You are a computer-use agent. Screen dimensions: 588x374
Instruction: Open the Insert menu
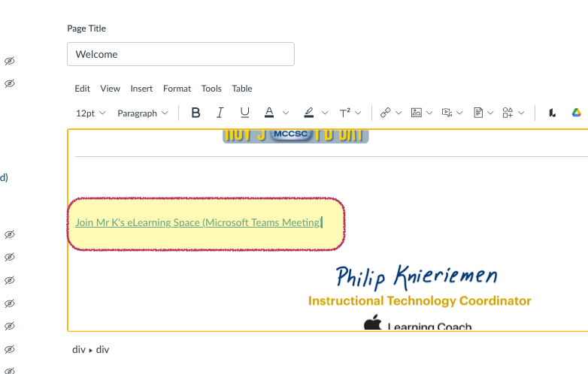[141, 89]
